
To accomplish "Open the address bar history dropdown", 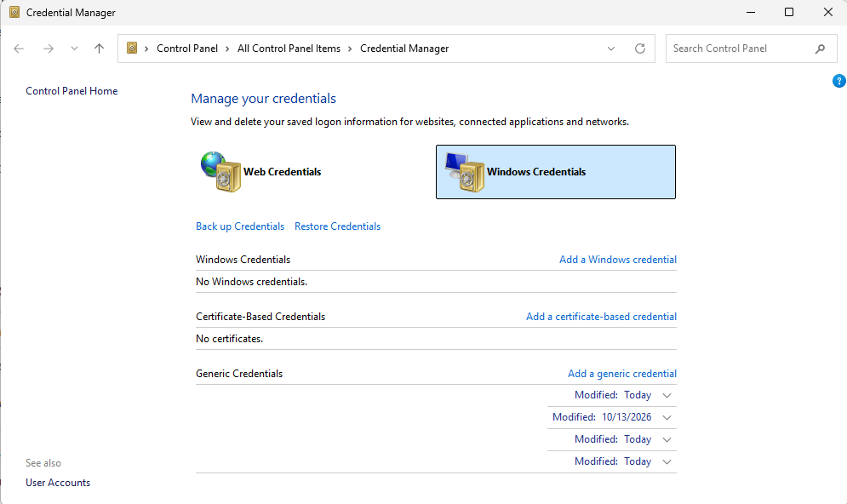I will [x=611, y=49].
